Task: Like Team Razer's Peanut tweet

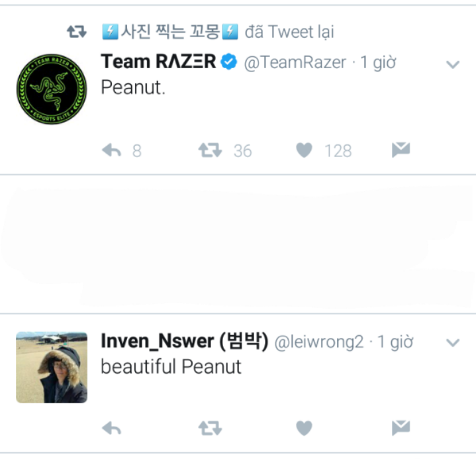Action: [x=304, y=151]
